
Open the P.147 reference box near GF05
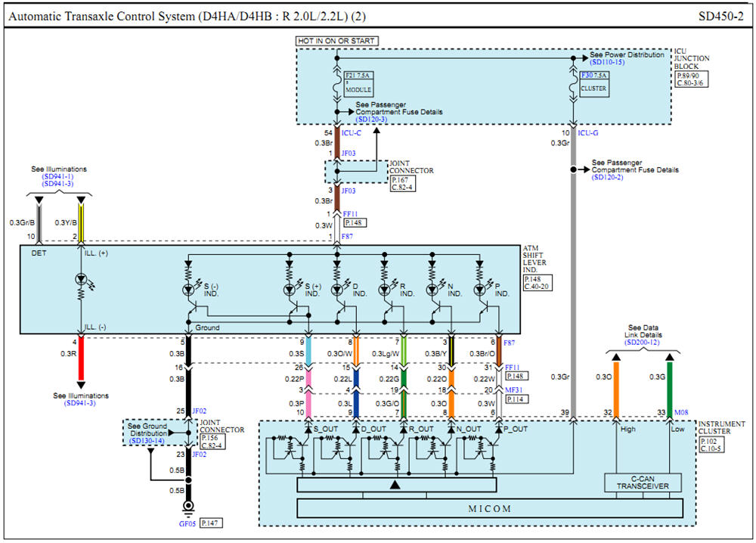point(211,523)
